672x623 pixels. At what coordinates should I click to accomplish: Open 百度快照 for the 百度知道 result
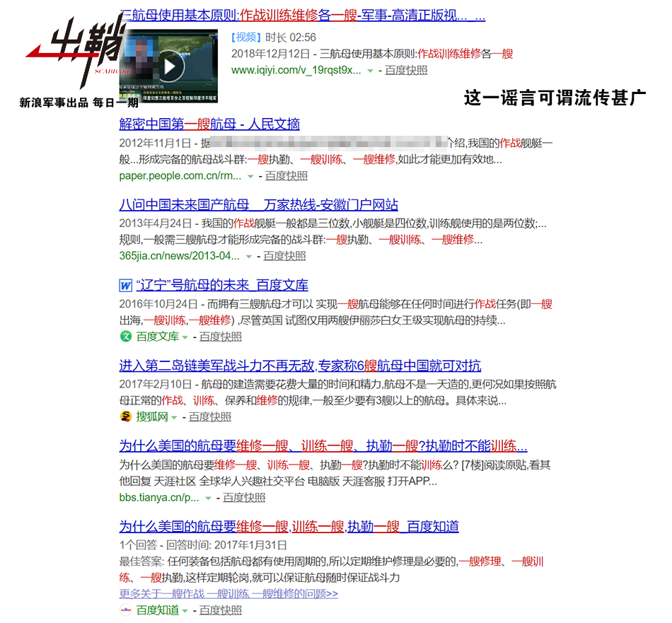point(221,610)
